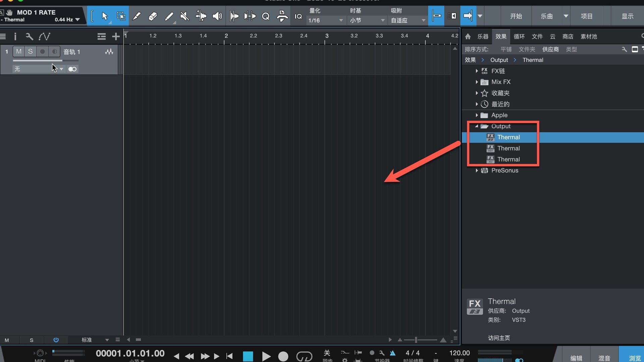The width and height of the screenshot is (644, 362).
Task: Mute track 1 with the M button
Action: [x=19, y=51]
